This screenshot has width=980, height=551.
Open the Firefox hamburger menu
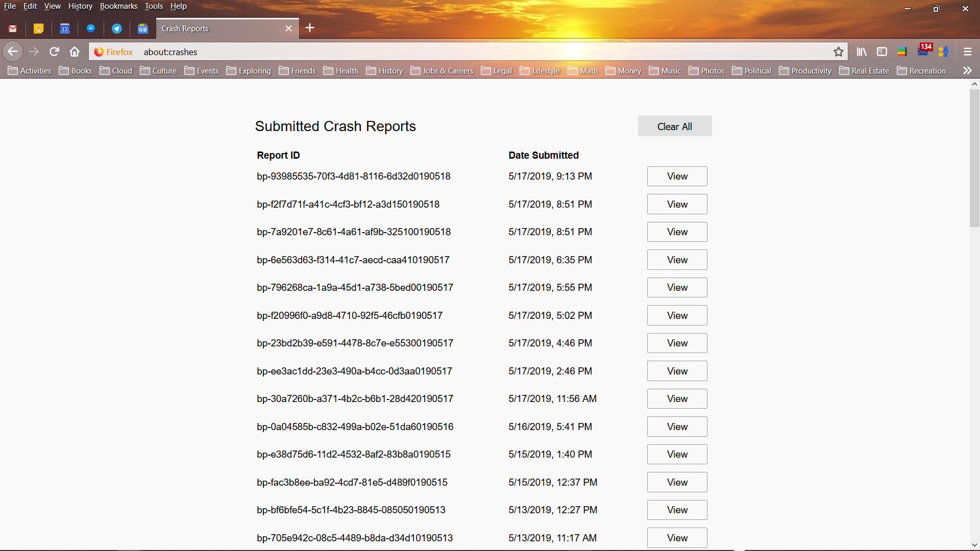(967, 52)
